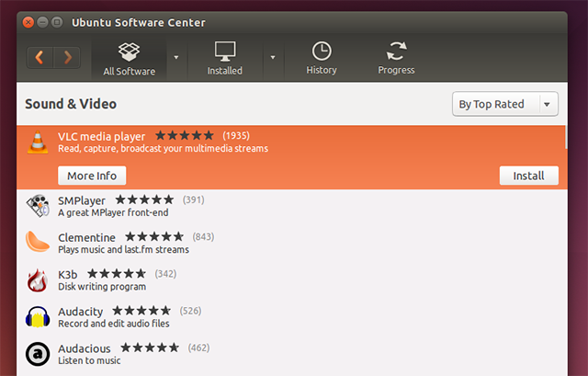Click 'Record and edit audio files' description

tap(114, 324)
